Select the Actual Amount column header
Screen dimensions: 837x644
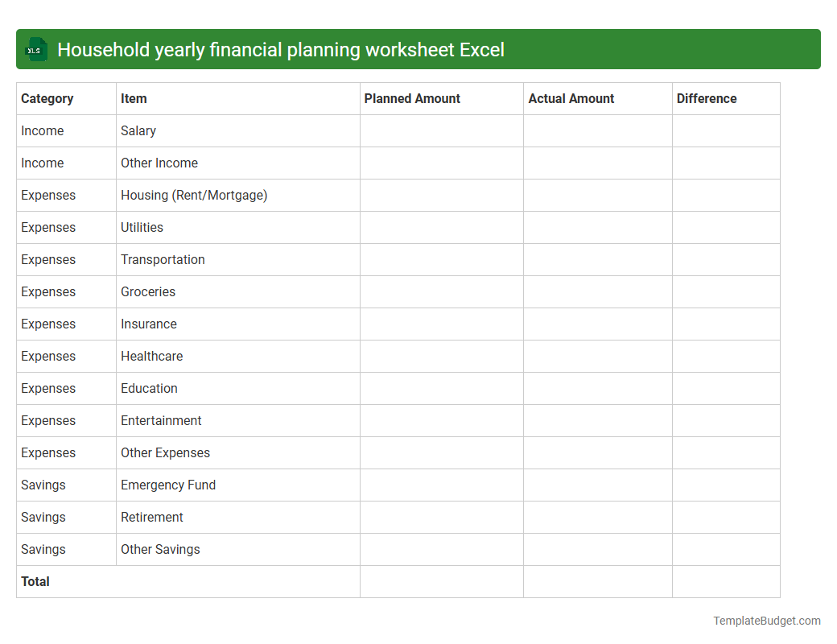coord(571,98)
